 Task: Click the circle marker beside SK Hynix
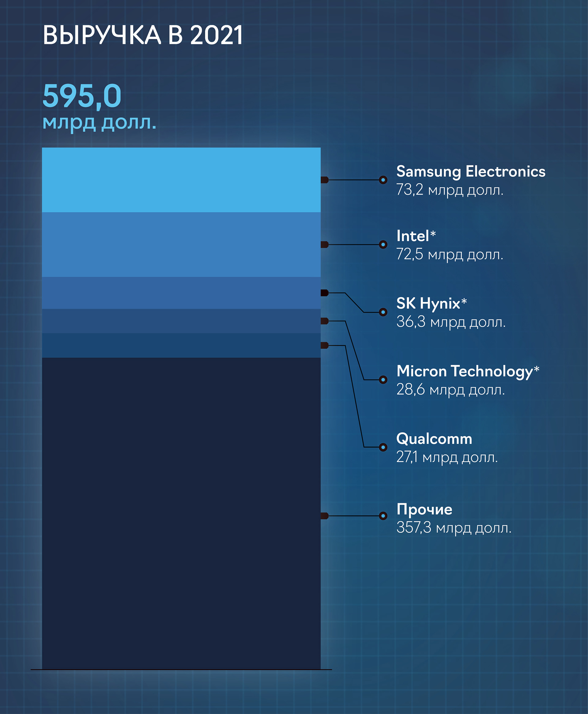point(383,312)
